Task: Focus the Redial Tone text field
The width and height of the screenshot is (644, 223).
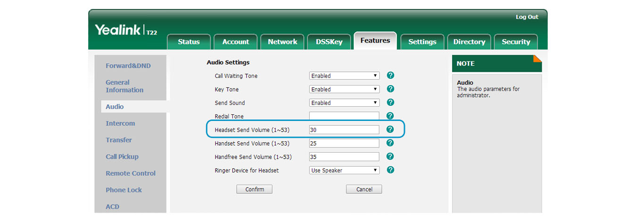Action: 344,116
